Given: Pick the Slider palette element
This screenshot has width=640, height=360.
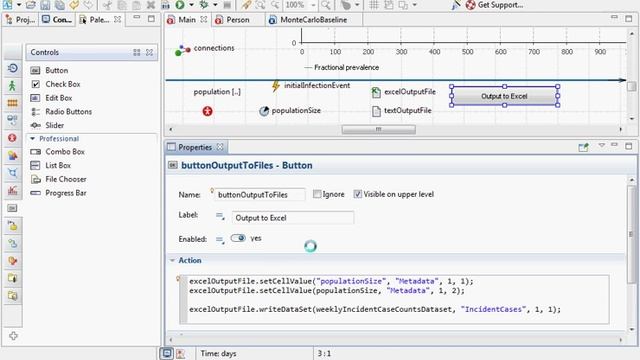Looking at the screenshot, I should pos(47,125).
